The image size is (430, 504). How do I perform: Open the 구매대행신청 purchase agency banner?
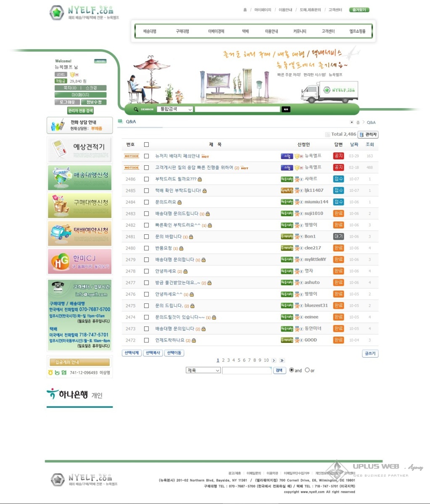(x=79, y=205)
